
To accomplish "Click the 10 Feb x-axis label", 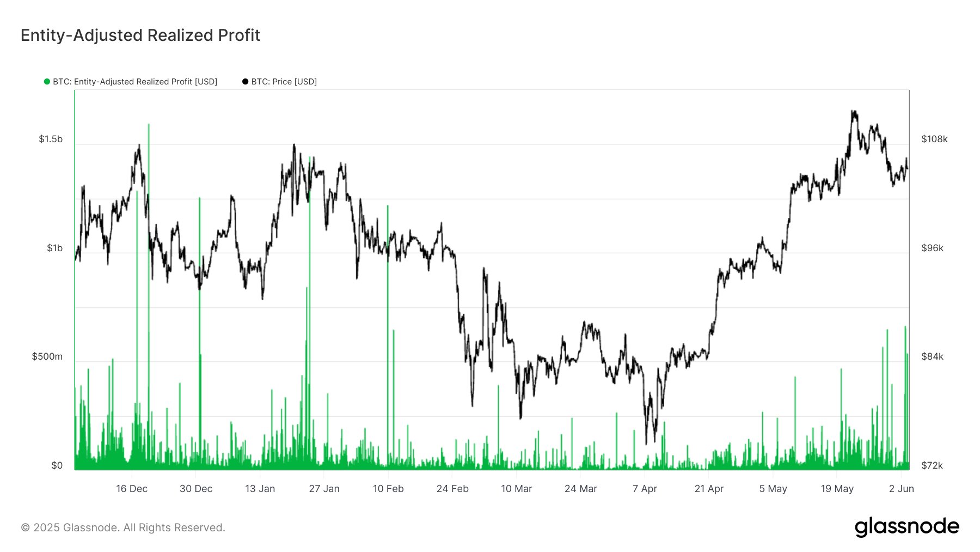I will tap(388, 489).
